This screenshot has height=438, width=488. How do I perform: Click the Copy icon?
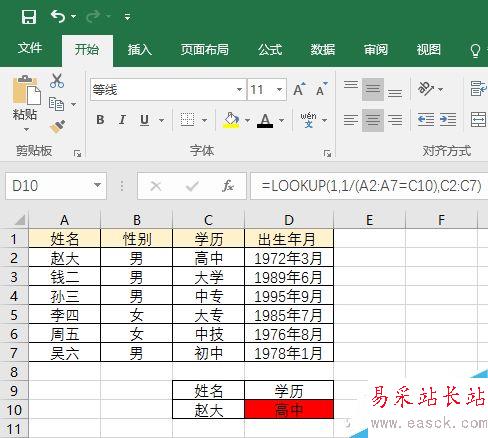56,104
